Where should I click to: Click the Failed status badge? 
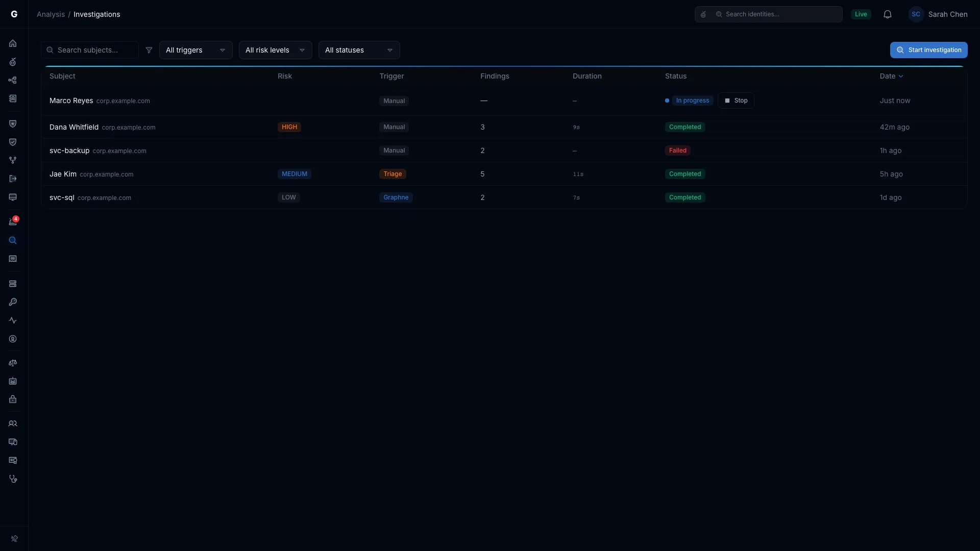[678, 151]
